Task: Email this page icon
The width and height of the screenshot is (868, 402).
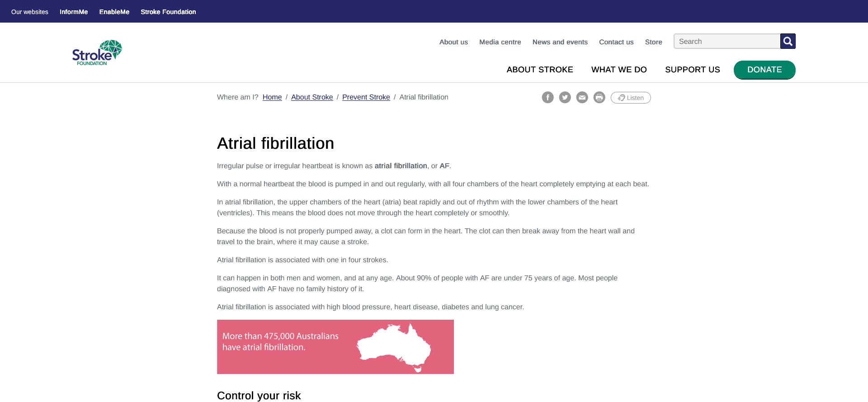Action: point(582,98)
